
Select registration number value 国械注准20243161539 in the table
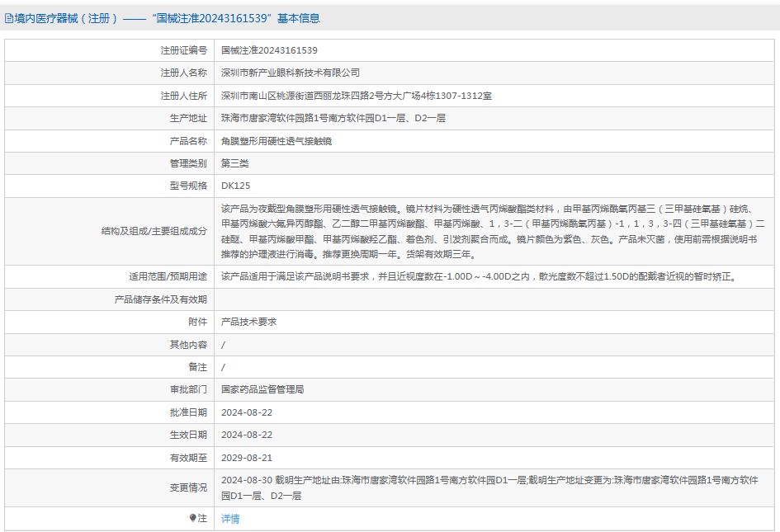pos(269,50)
